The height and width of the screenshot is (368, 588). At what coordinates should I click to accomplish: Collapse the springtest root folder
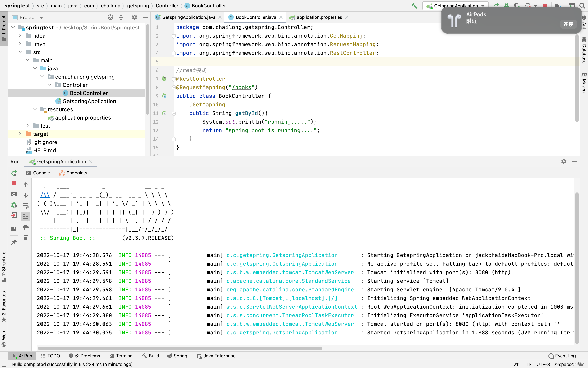[x=13, y=27]
